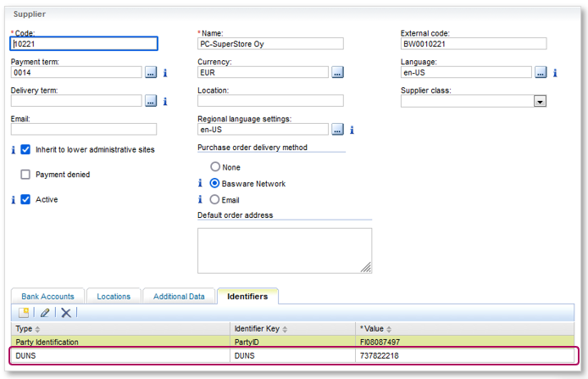The width and height of the screenshot is (588, 379).
Task: Open Regional language settings lookup button
Action: pyautogui.click(x=337, y=130)
